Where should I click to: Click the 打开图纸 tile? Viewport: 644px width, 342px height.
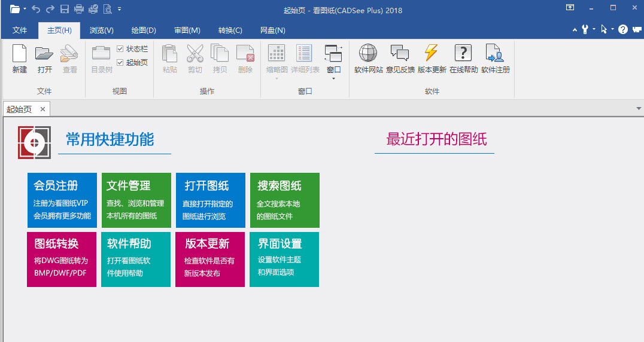(211, 200)
